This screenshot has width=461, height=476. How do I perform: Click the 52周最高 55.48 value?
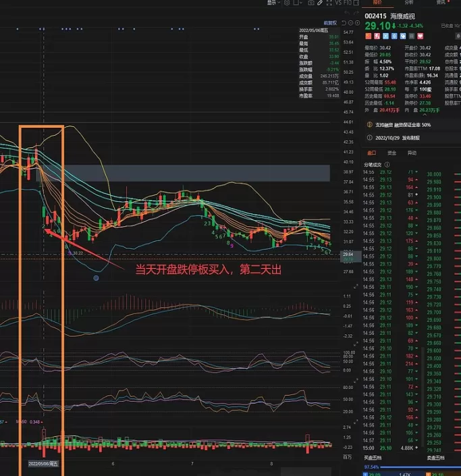pyautogui.click(x=390, y=82)
